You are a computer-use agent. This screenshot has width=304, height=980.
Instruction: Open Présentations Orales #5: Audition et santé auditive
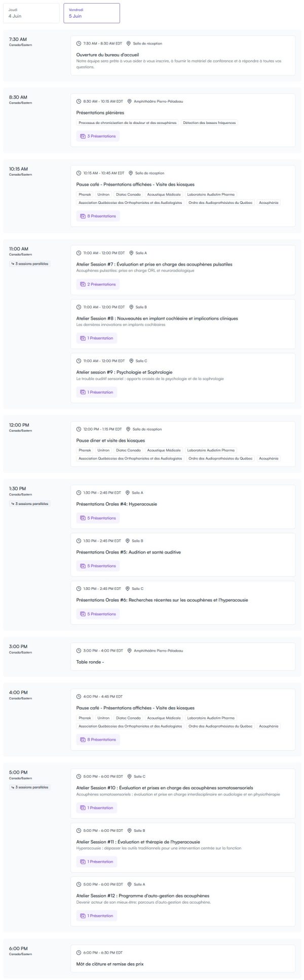point(128,552)
